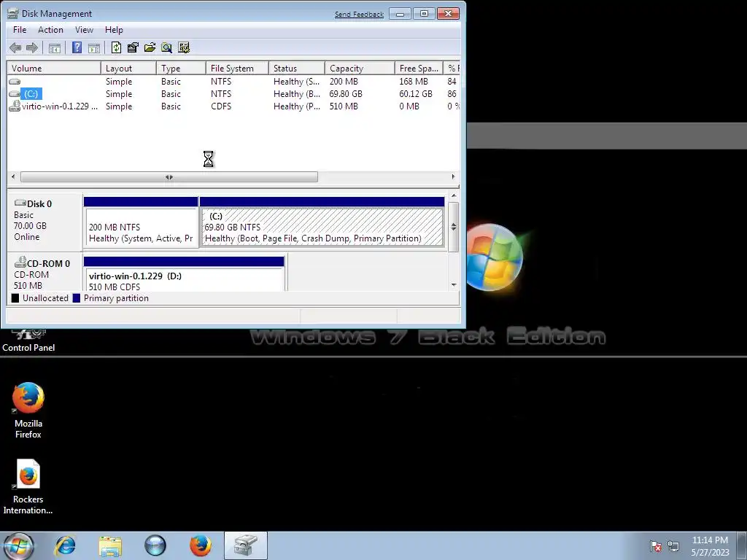Viewport: 747px width, 560px height.
Task: Select the (C:) volume in the list
Action: tap(31, 94)
